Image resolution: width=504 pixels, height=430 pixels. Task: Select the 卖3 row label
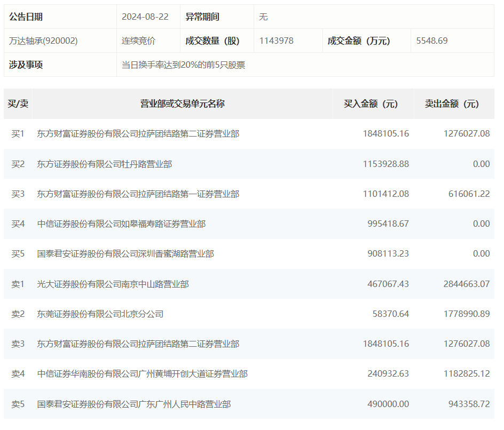click(x=18, y=344)
